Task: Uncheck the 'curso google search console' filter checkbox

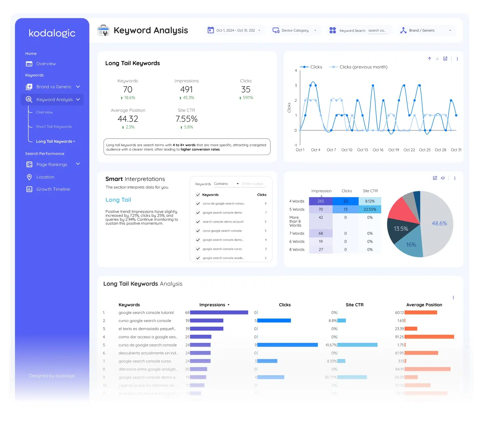Action: (x=198, y=231)
